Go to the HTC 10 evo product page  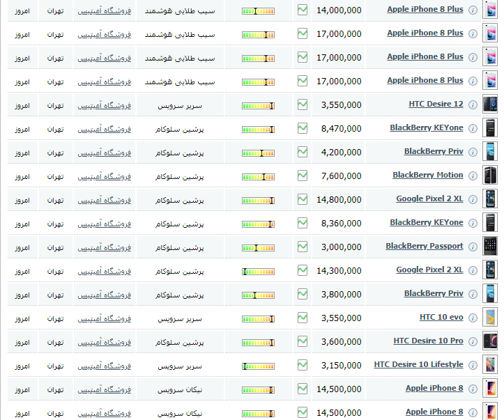point(441,318)
